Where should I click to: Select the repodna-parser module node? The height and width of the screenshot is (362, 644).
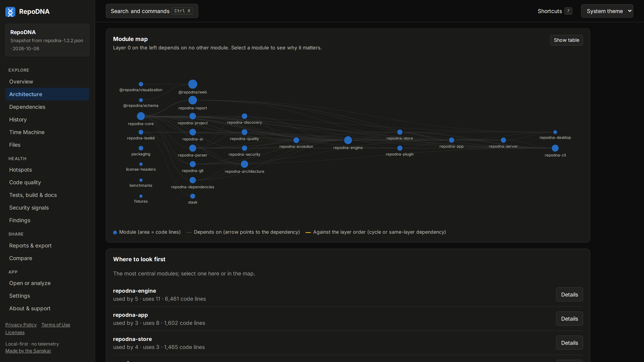[x=192, y=148]
